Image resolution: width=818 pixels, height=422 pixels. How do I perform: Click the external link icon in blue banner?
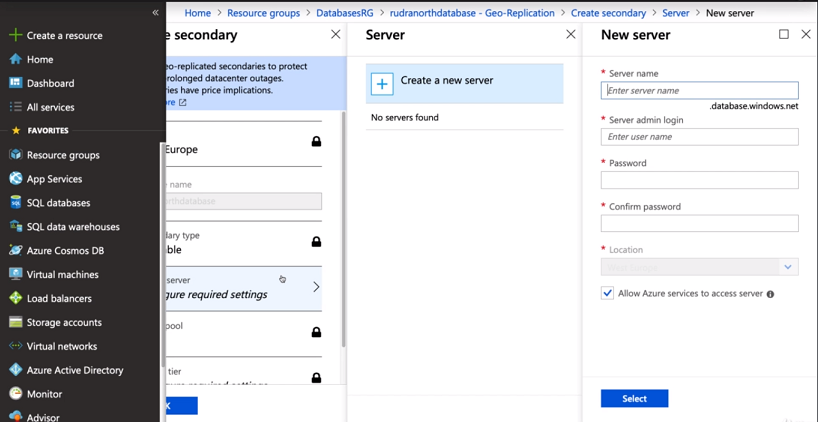tap(183, 103)
